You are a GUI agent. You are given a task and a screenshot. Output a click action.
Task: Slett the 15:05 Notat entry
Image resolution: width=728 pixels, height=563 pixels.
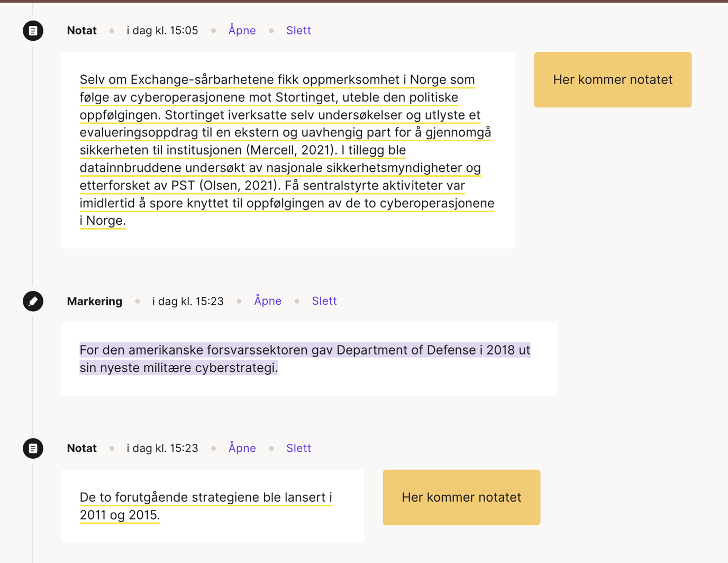click(x=298, y=30)
